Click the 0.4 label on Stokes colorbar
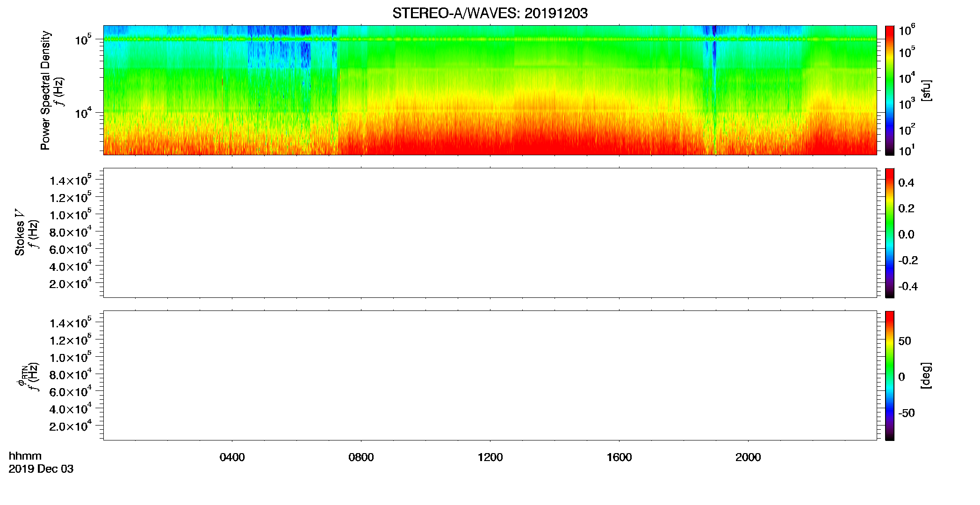The width and height of the screenshot is (980, 505). [x=906, y=183]
